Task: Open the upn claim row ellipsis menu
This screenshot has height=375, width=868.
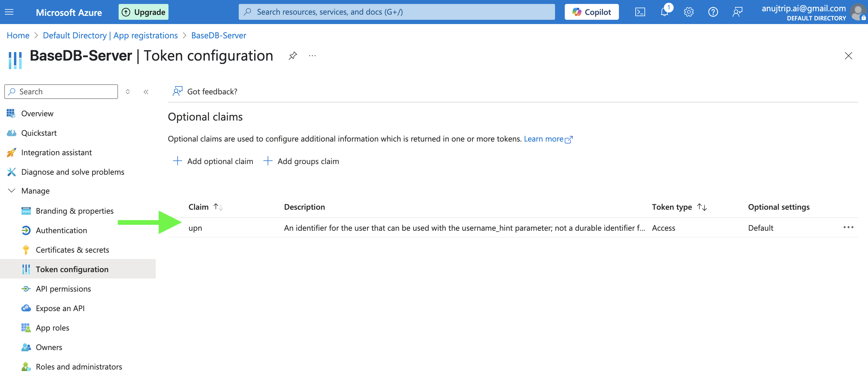Action: (x=848, y=228)
